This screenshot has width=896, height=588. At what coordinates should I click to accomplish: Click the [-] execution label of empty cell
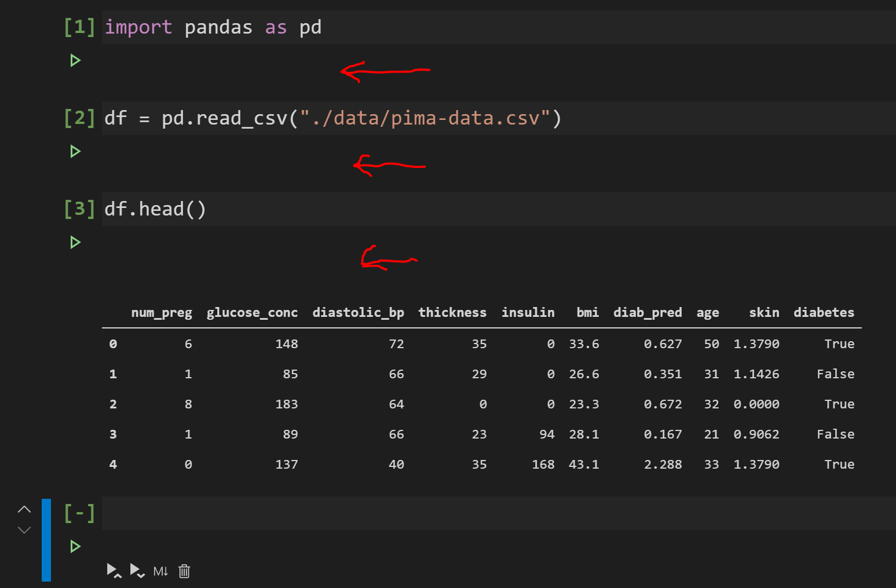point(79,513)
